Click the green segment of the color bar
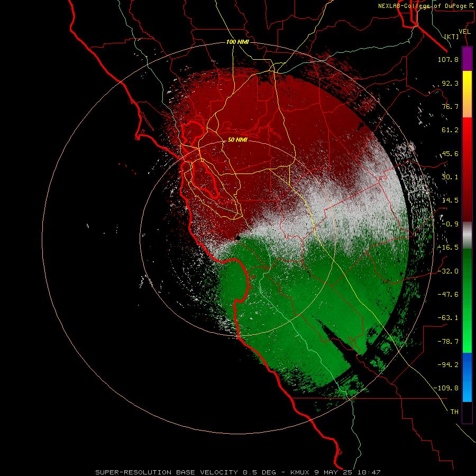 pyautogui.click(x=467, y=300)
